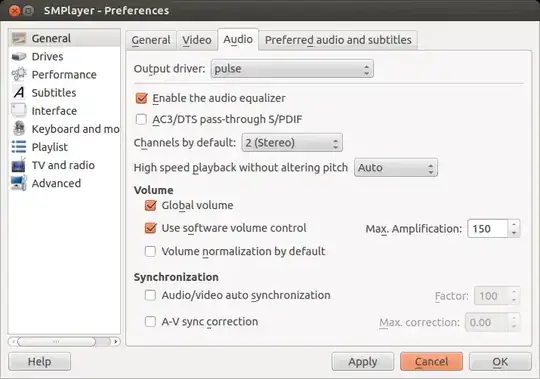Viewport: 540px width, 379px height.
Task: Enable AC3/DTS pass-through S/PDIF
Action: point(141,119)
